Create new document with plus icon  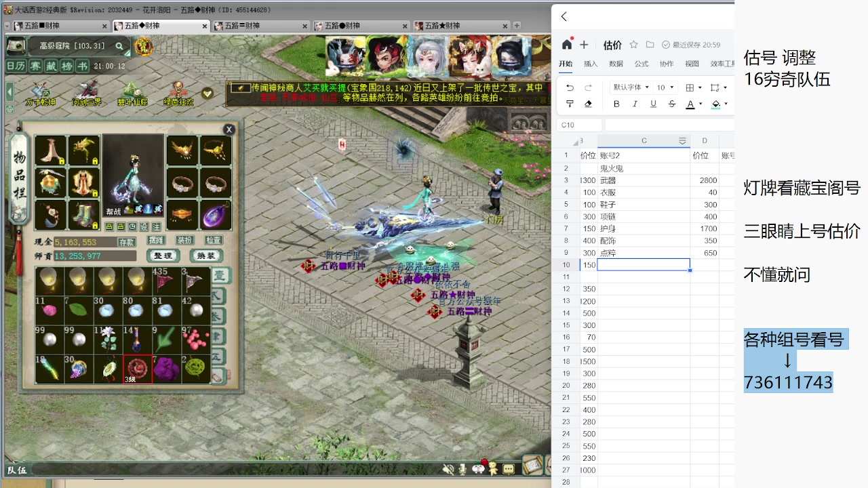(x=584, y=45)
